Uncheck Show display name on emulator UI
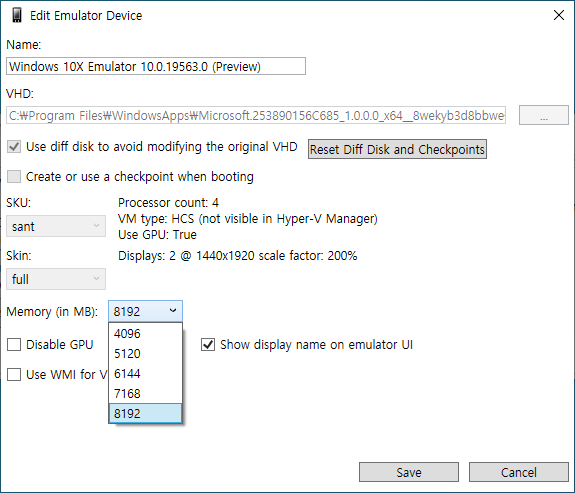The width and height of the screenshot is (575, 493). tap(208, 345)
